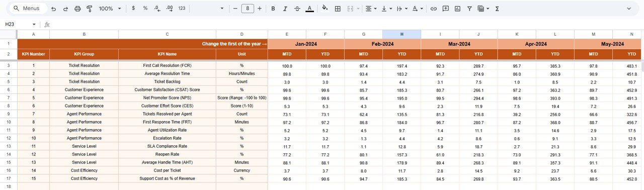The width and height of the screenshot is (644, 190).
Task: Toggle italic formatting
Action: point(285,9)
